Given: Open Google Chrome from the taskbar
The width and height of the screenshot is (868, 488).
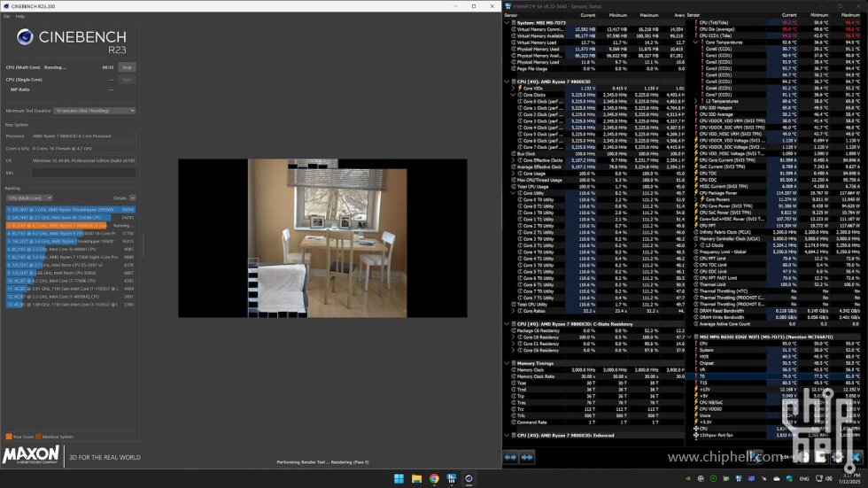Looking at the screenshot, I should point(434,478).
